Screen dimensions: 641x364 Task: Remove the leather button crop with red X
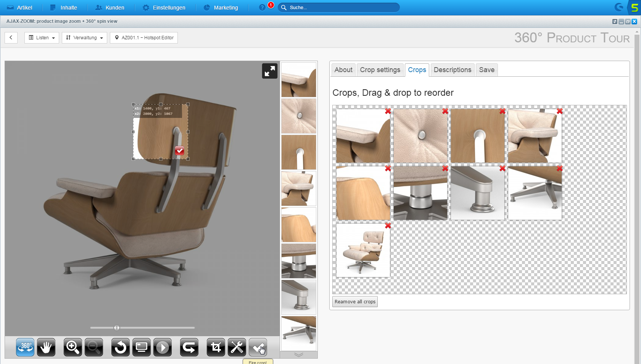click(445, 111)
